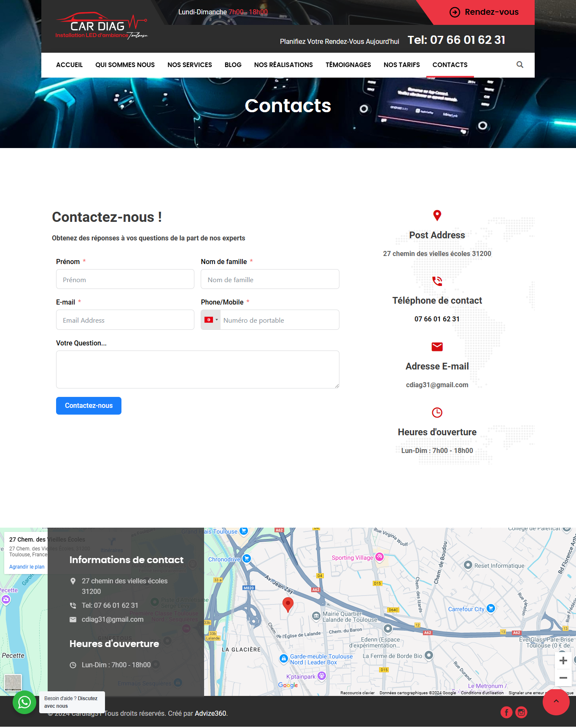Screen dimensions: 576x728
Task: Zoom out on the map
Action: [563, 678]
